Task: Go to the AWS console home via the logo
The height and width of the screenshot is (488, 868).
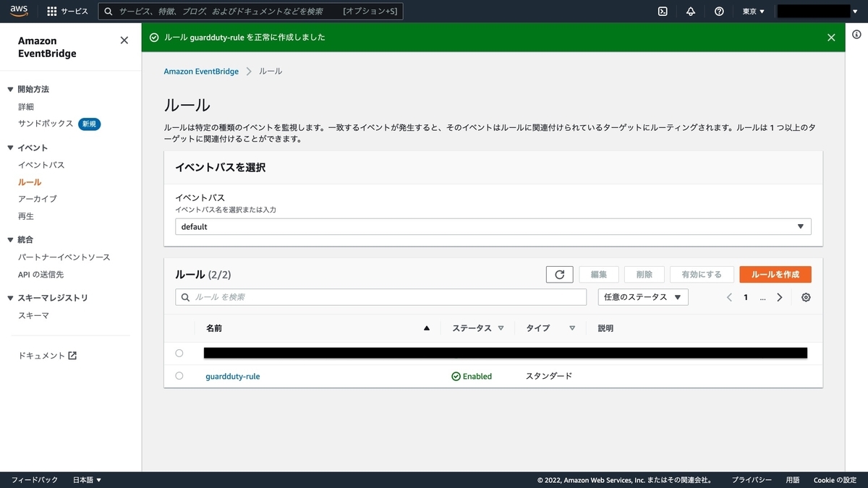Action: (18, 11)
